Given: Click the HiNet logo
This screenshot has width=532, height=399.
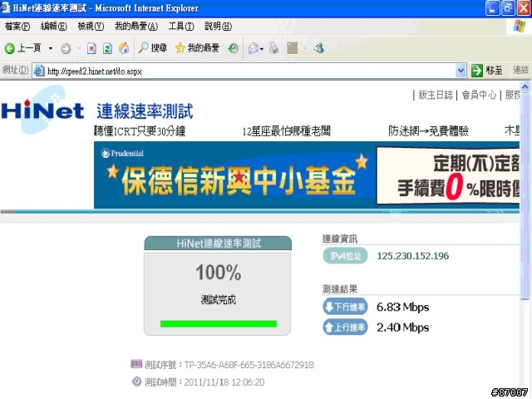Looking at the screenshot, I should (x=42, y=111).
